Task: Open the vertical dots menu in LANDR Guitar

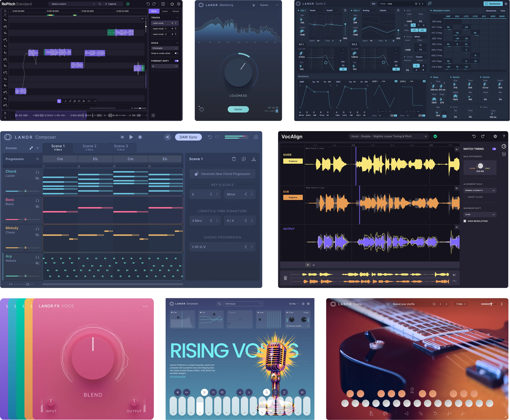Action: click(x=502, y=304)
